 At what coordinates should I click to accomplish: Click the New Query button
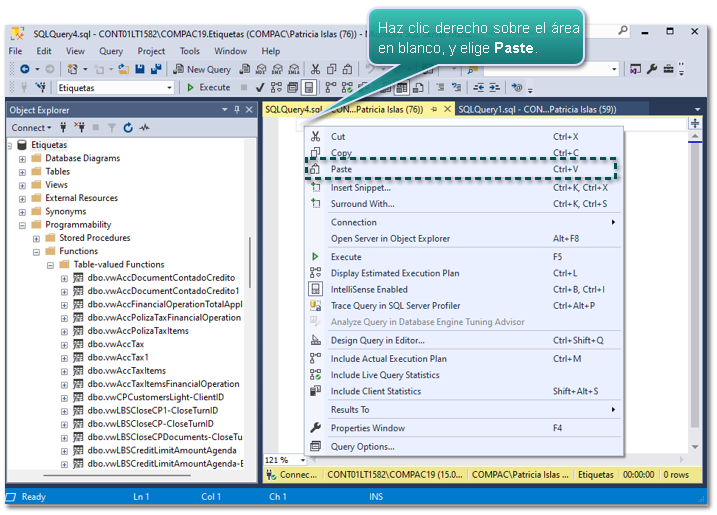202,69
